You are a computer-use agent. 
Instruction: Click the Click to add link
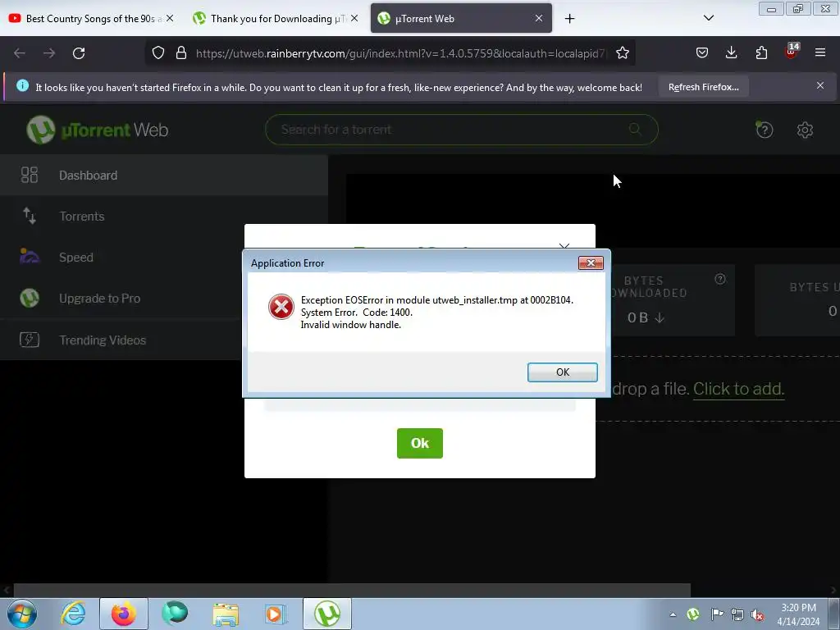(x=738, y=389)
